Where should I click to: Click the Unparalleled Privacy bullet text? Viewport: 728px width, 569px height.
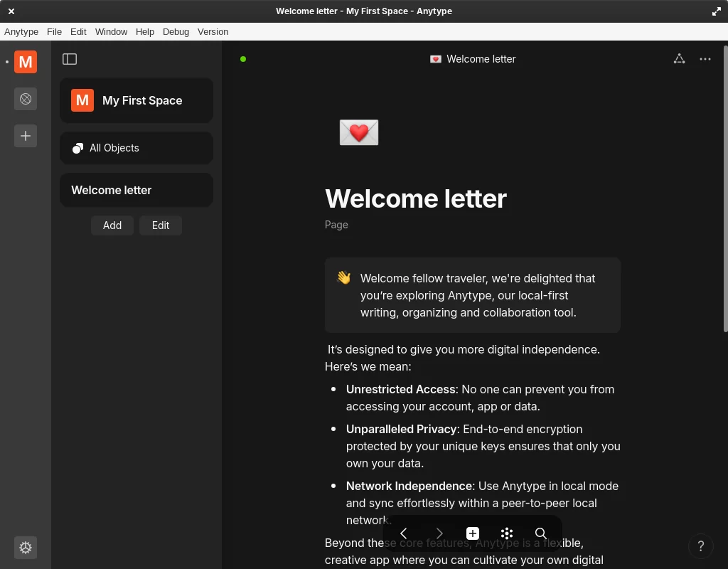pyautogui.click(x=483, y=446)
